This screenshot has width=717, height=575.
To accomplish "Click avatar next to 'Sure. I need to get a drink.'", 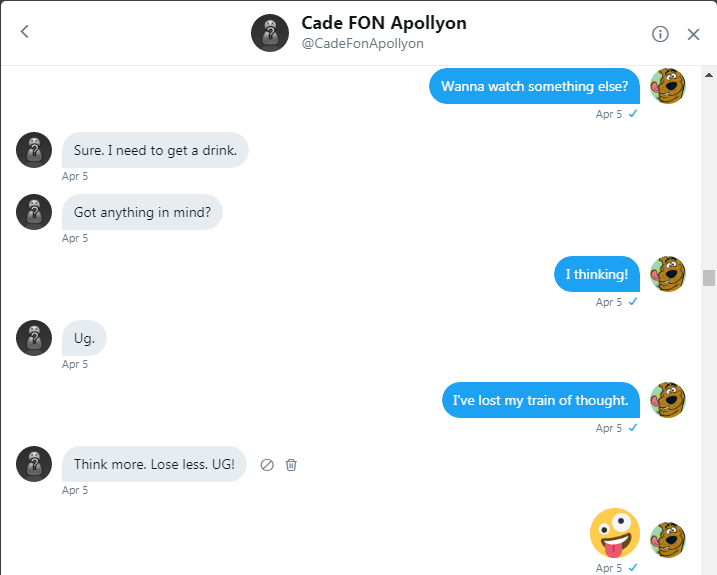I will (34, 150).
